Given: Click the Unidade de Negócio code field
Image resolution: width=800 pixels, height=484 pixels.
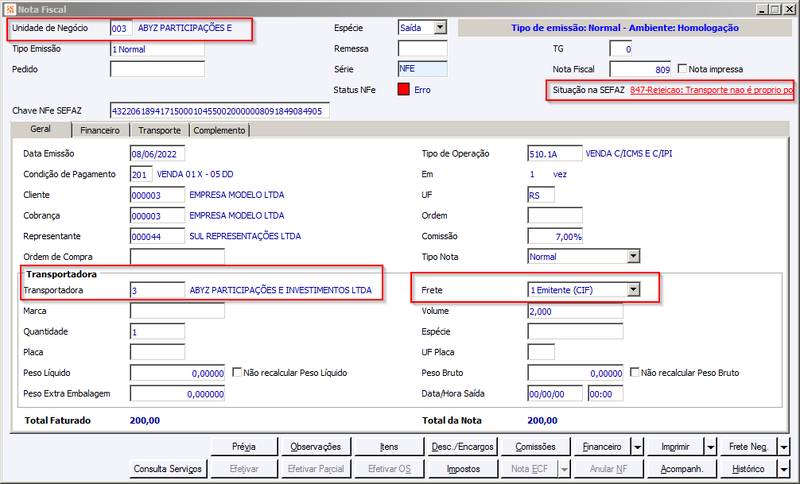Looking at the screenshot, I should pos(121,28).
